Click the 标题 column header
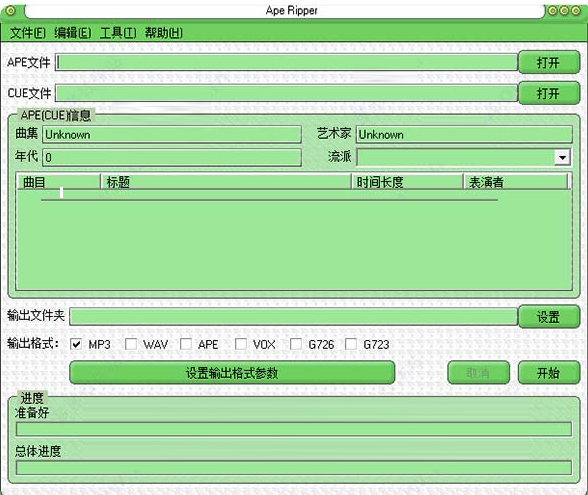 click(226, 182)
